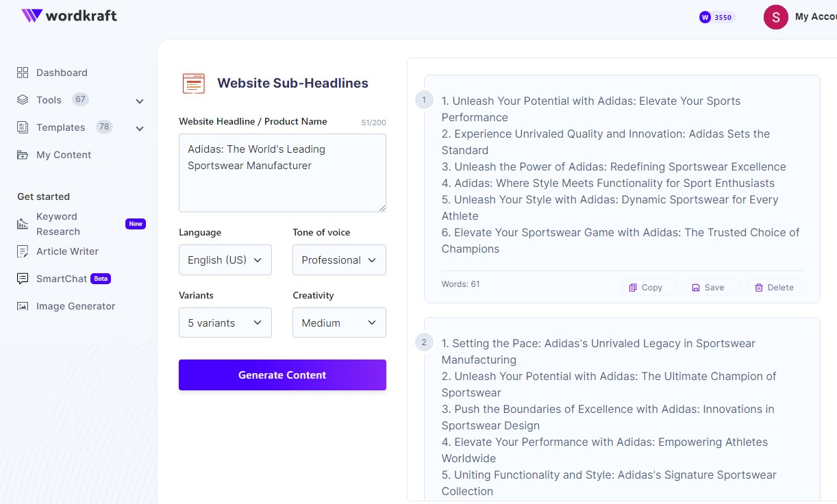Screen dimensions: 837x504
Task: Launch the Keyword Research tool
Action: click(56, 224)
